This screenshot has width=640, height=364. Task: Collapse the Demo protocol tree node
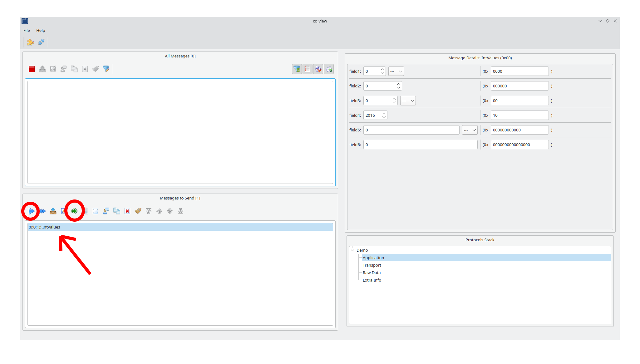click(x=353, y=250)
